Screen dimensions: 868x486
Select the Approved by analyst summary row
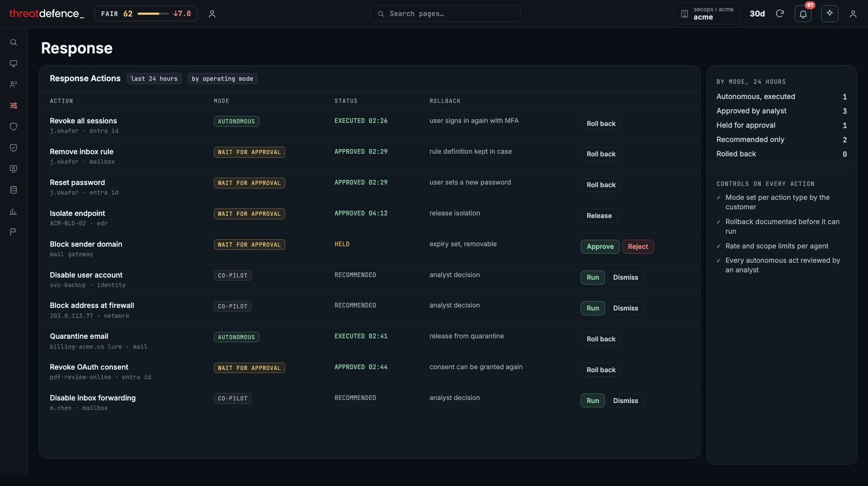click(x=781, y=111)
